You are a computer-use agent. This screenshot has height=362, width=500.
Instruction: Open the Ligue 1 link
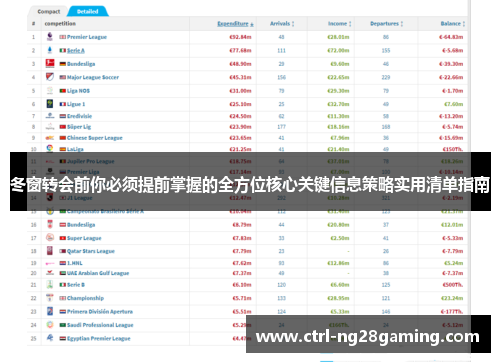[76, 104]
